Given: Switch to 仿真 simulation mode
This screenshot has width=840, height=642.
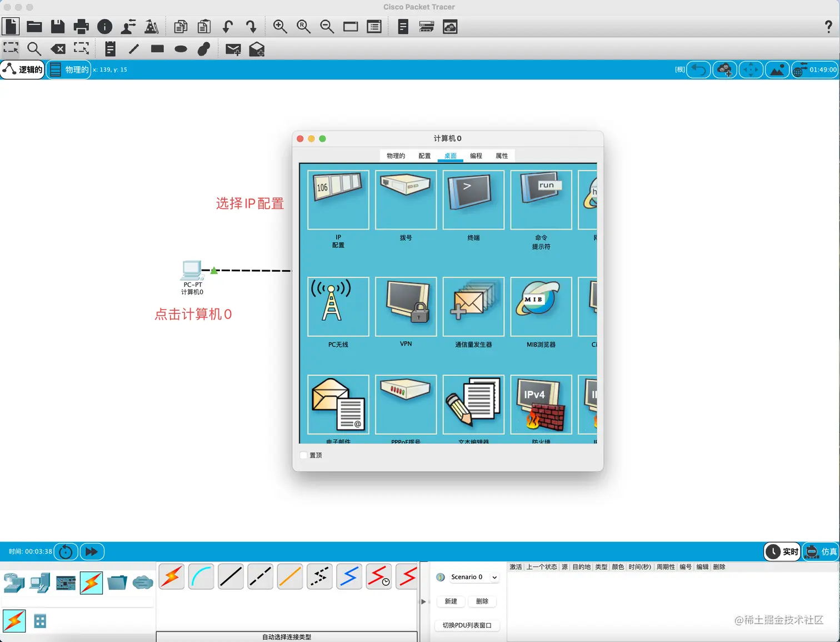Looking at the screenshot, I should click(x=821, y=551).
